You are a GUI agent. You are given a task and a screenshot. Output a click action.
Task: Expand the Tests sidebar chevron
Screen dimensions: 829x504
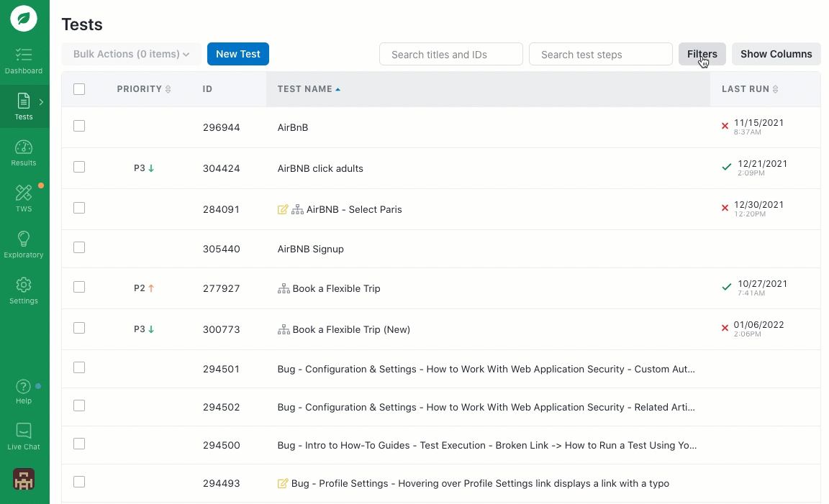pyautogui.click(x=41, y=102)
